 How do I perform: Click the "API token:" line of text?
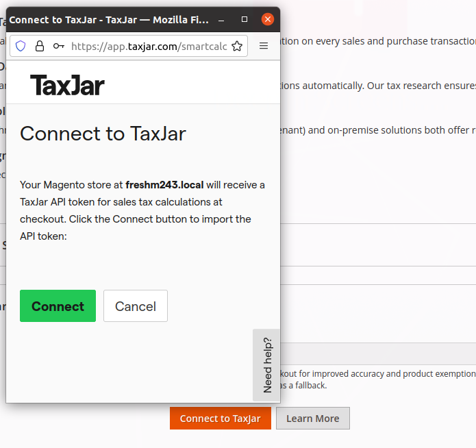pyautogui.click(x=42, y=236)
